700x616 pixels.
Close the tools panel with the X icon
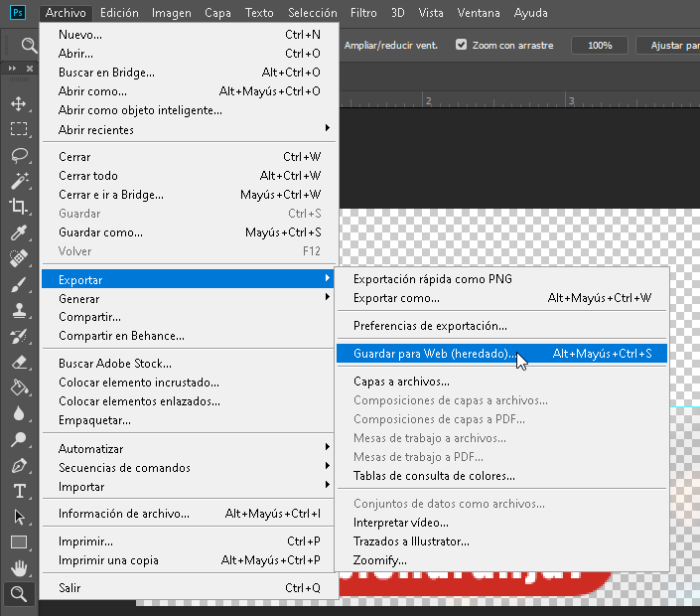30,69
